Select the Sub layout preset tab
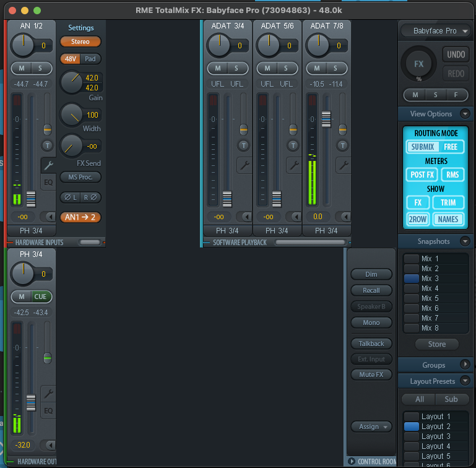Screen dimensions: 476x468 click(x=451, y=399)
